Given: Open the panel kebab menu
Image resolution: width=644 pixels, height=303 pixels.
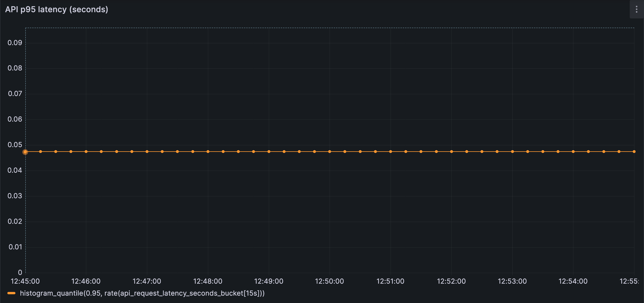Looking at the screenshot, I should click(636, 10).
